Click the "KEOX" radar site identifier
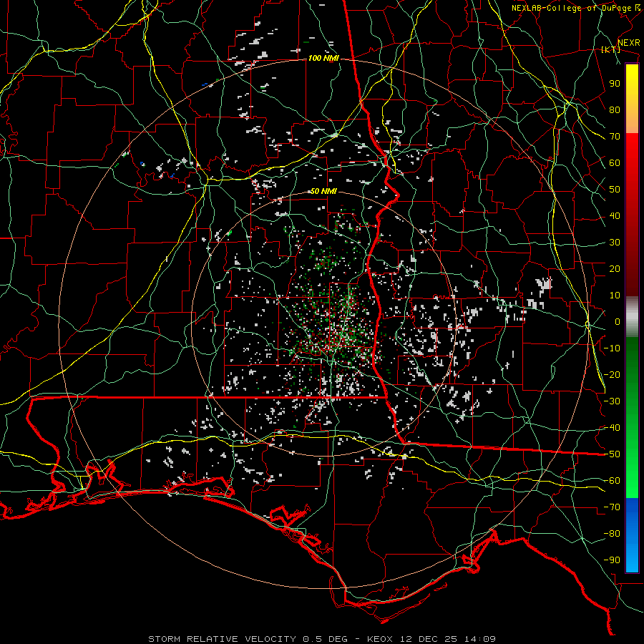 381,639
